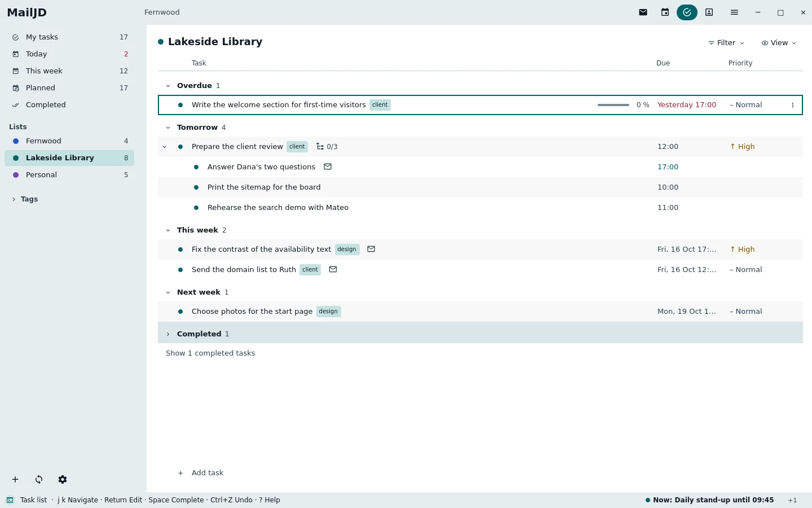
Task: Click the plus icon in sidebar footer
Action: [15, 479]
